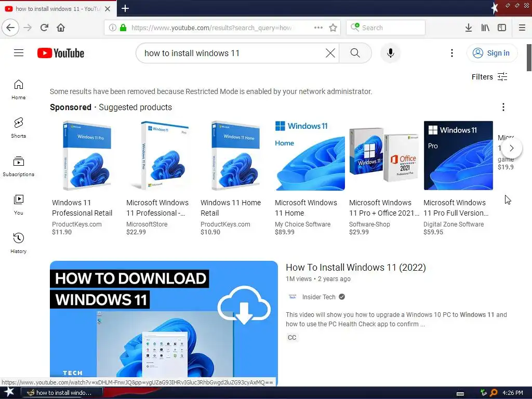Open the browser home page icon
532x399 pixels.
pyautogui.click(x=61, y=28)
